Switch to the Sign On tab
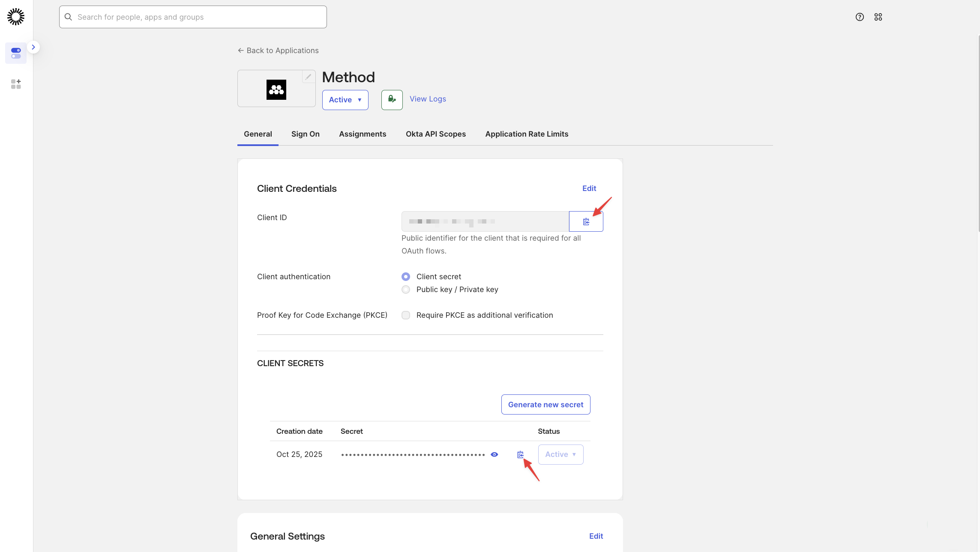 click(x=305, y=134)
